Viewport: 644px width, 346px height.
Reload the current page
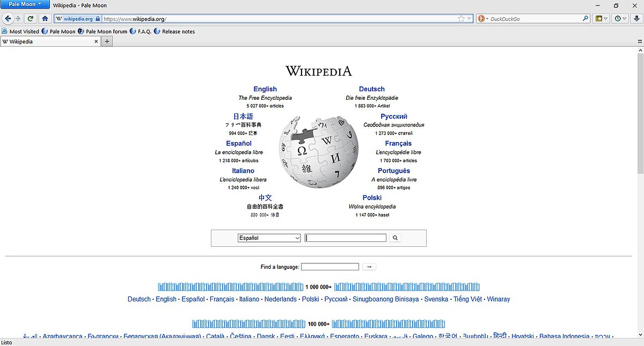pos(31,18)
